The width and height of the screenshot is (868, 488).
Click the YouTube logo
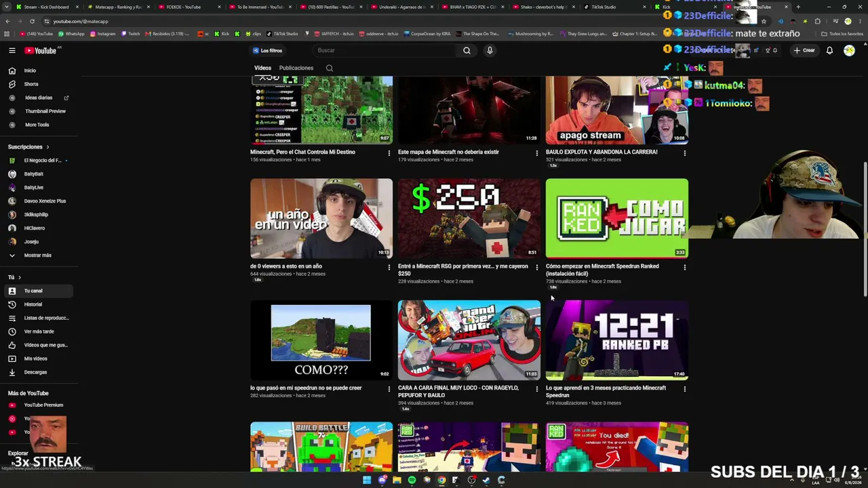pyautogui.click(x=41, y=50)
